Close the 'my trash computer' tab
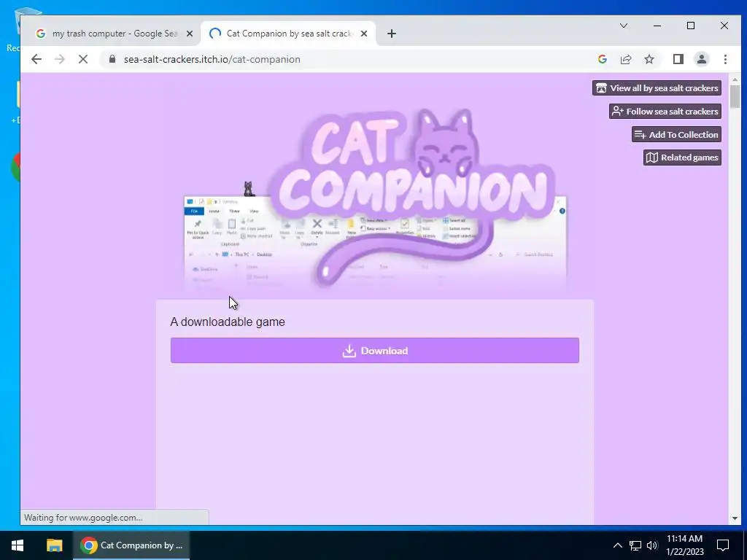 [x=190, y=34]
